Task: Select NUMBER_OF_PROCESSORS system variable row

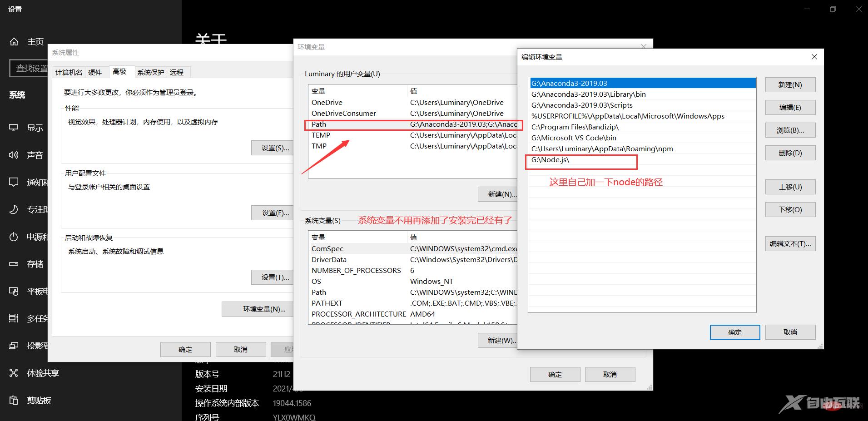Action: coord(413,270)
